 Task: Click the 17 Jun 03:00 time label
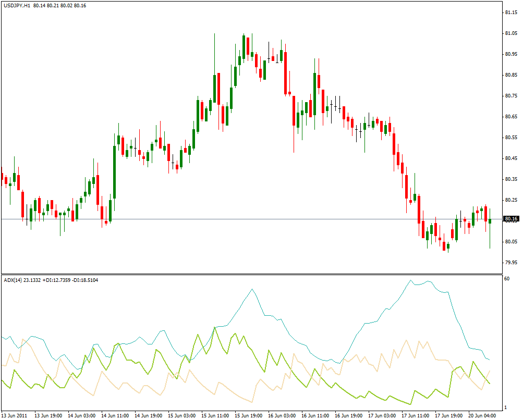click(x=382, y=416)
